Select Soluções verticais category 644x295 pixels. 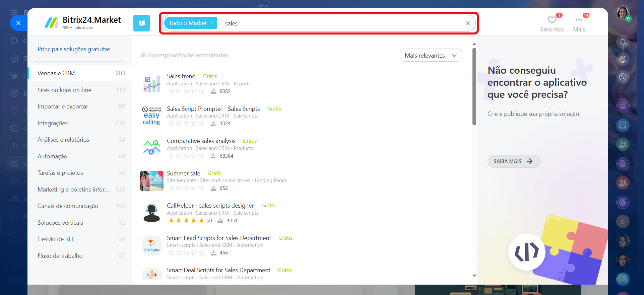tap(80, 223)
